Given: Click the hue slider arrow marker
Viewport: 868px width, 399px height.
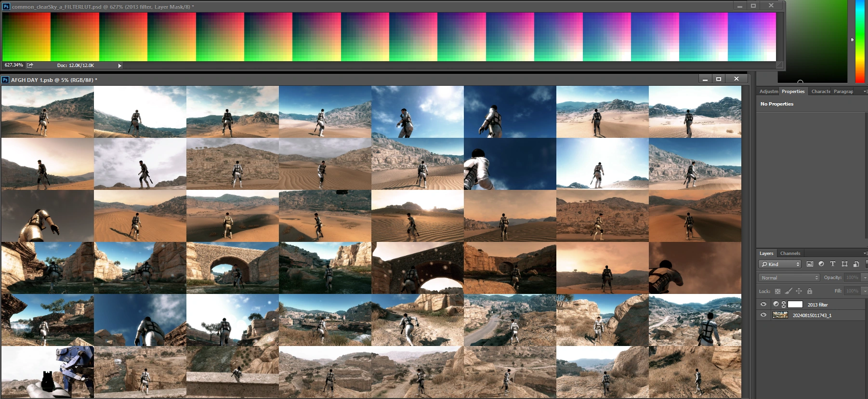Looking at the screenshot, I should pyautogui.click(x=852, y=40).
